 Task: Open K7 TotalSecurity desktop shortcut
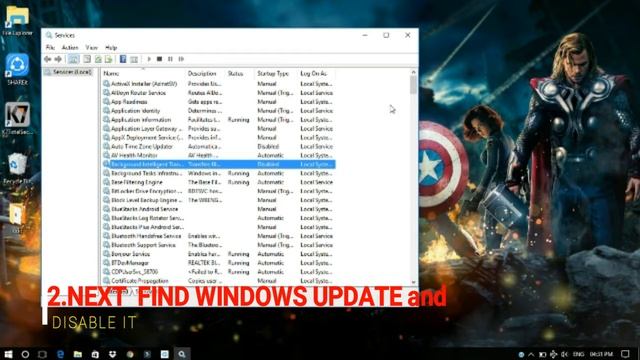click(17, 118)
